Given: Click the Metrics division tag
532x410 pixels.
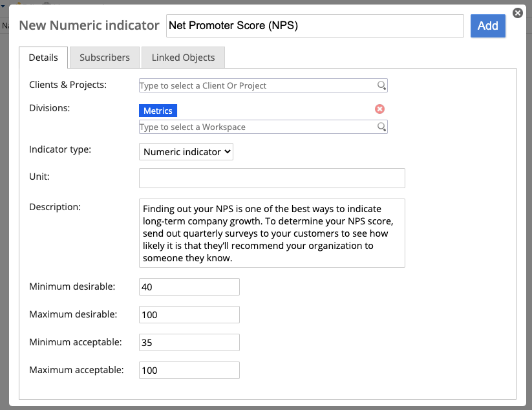Looking at the screenshot, I should click(158, 111).
